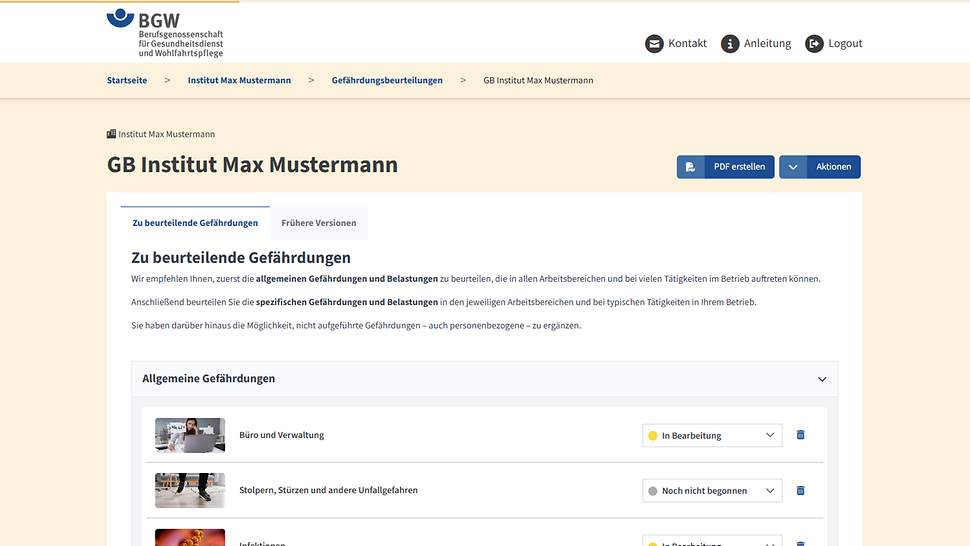Click Allgemeine Gefährdungen section header

click(484, 379)
